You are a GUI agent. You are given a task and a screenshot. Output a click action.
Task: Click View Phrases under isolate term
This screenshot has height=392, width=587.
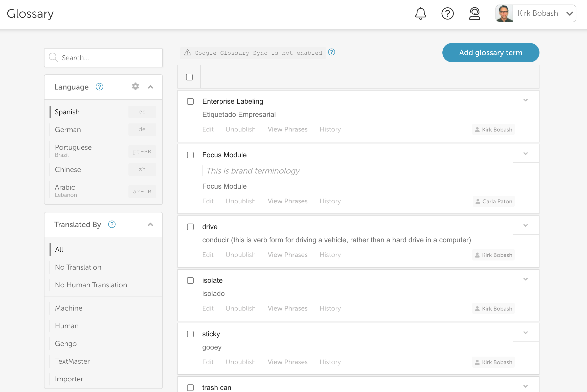coord(287,308)
